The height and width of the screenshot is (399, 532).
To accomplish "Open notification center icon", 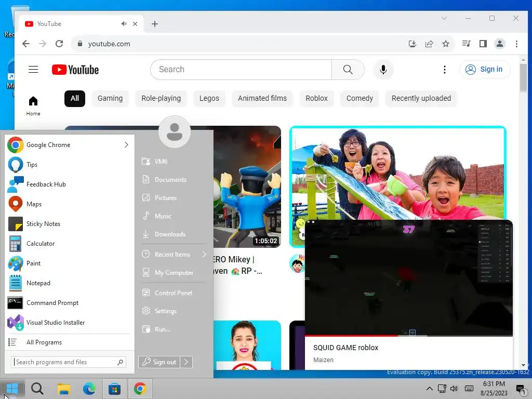I will [520, 389].
